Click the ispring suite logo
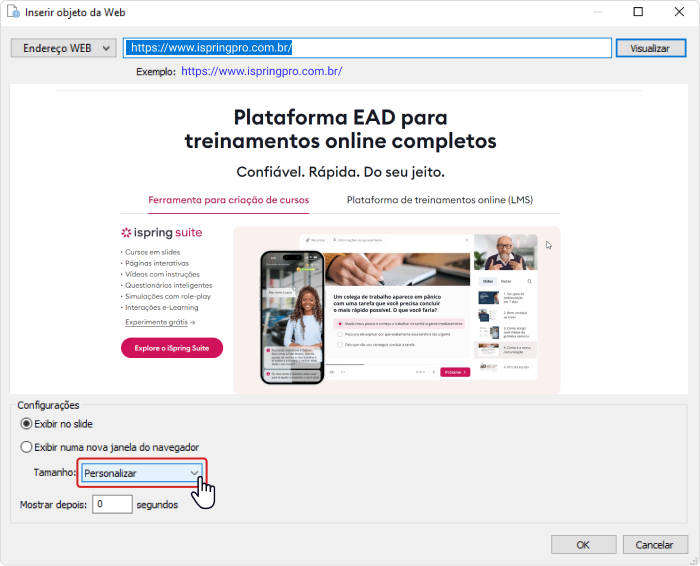Viewport: 700px width, 566px height. coord(162,233)
